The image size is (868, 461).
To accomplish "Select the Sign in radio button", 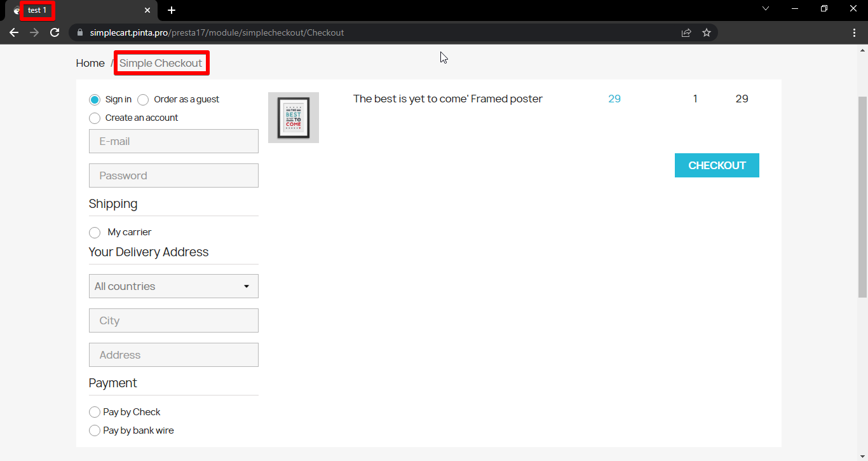I will 95,100.
